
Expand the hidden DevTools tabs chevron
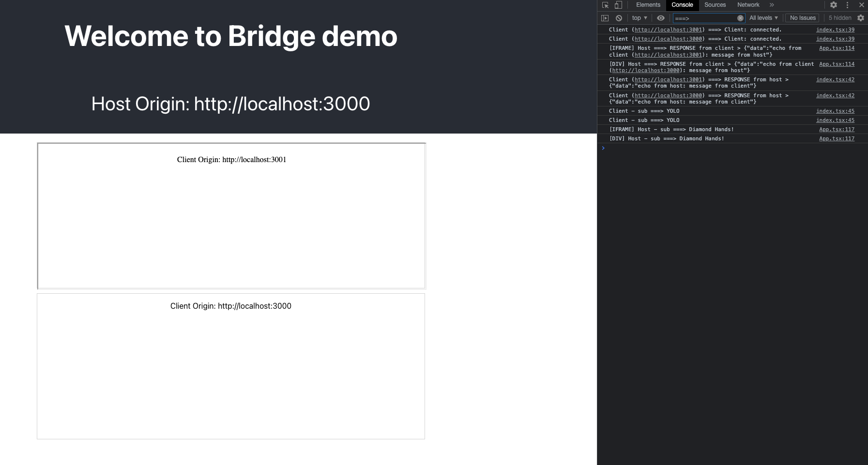pyautogui.click(x=772, y=5)
